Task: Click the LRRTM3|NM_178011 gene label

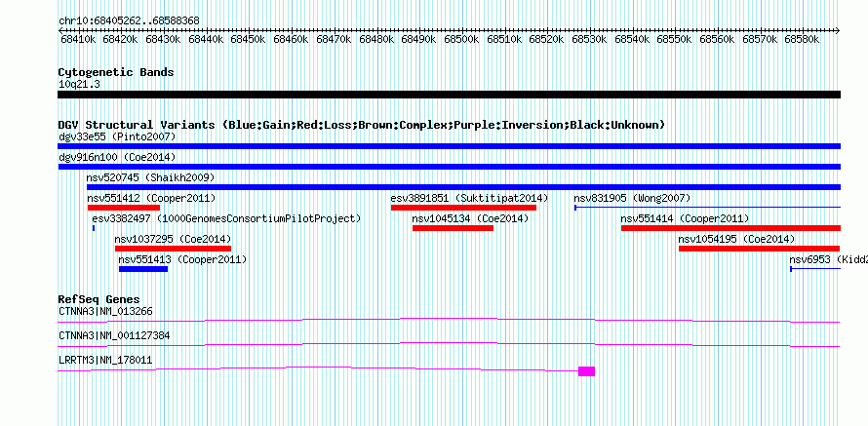Action: point(105,360)
